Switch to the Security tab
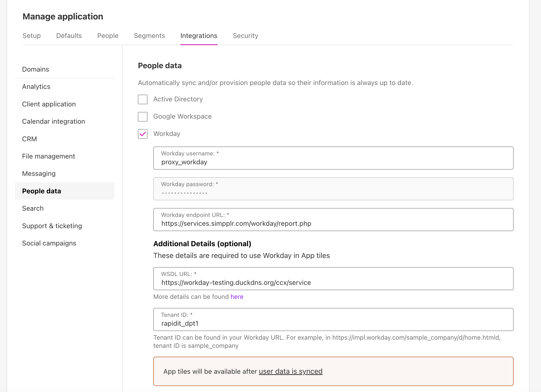The image size is (541, 392). click(x=246, y=36)
